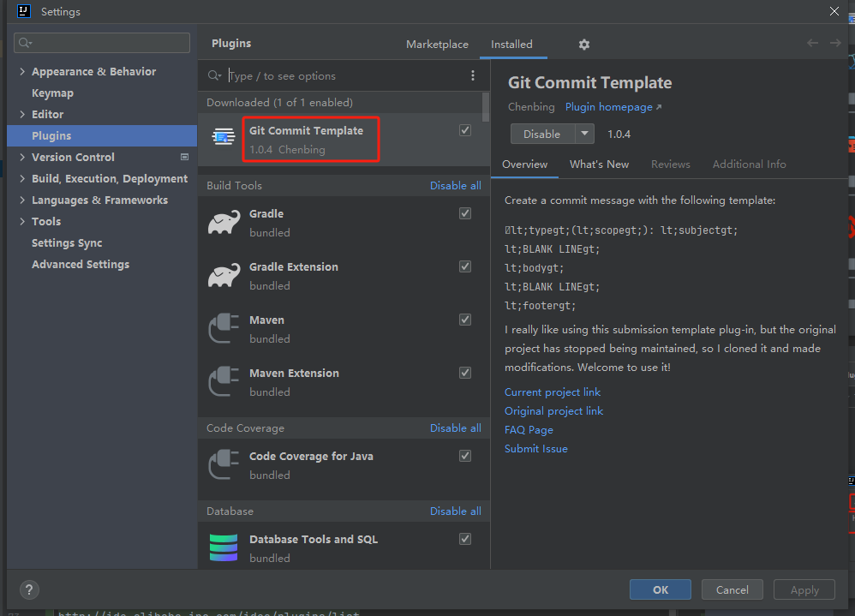This screenshot has width=855, height=616.
Task: Click the Plugin homepage link
Action: [613, 107]
